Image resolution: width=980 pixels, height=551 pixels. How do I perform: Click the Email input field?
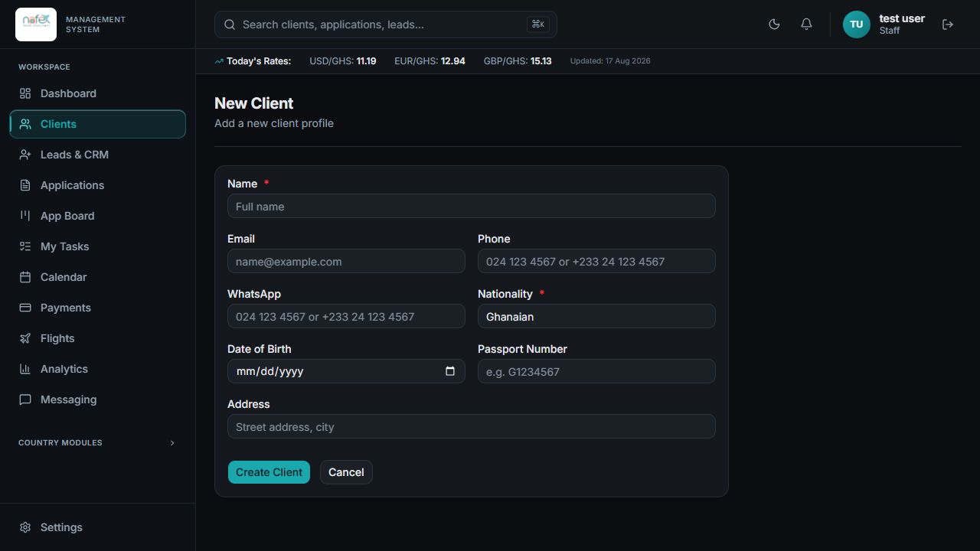[x=346, y=261]
